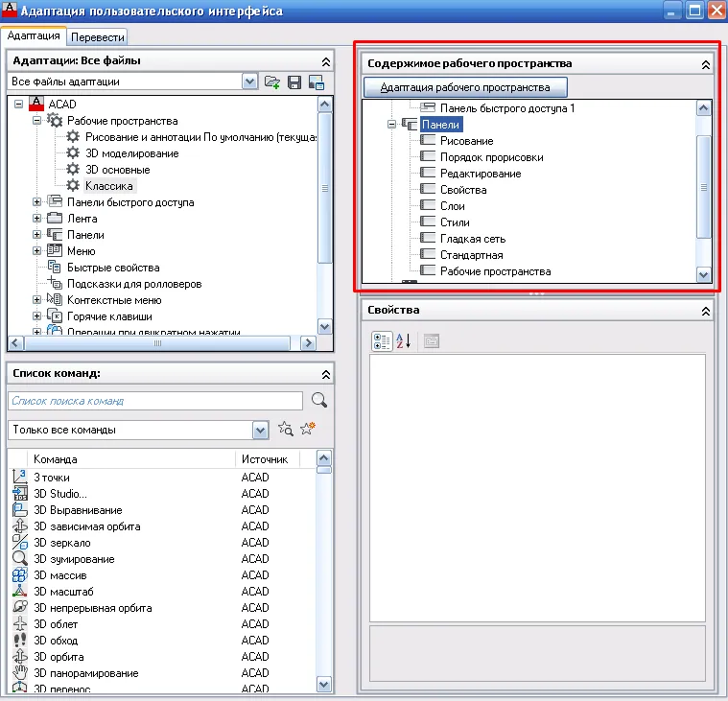The height and width of the screenshot is (701, 728).
Task: Select Подсказки для ролловеров item
Action: coord(134,284)
